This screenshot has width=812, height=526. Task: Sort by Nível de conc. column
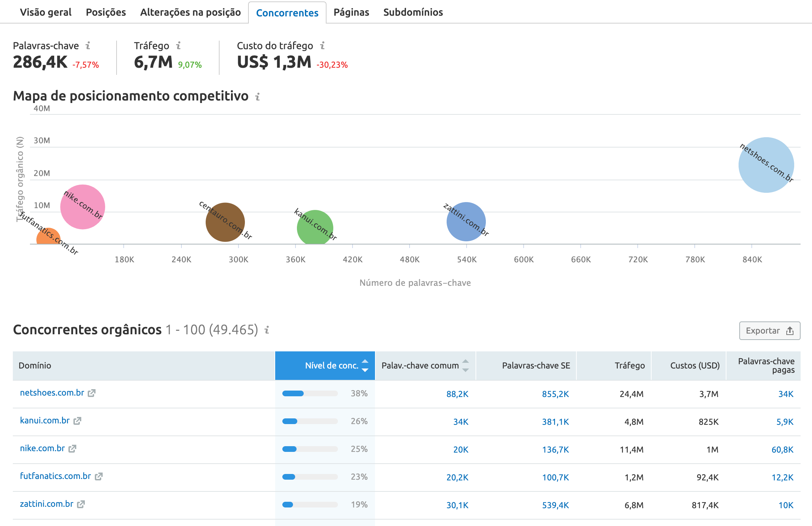[325, 366]
